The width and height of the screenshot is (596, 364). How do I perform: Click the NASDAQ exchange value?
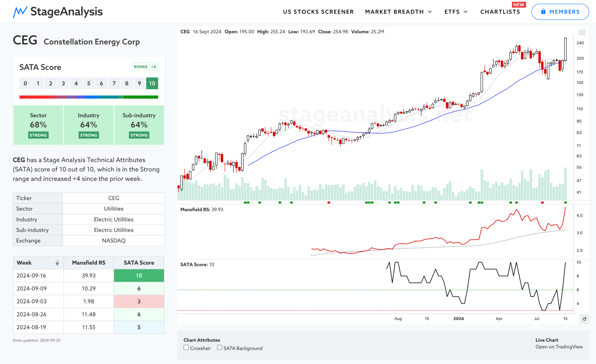(113, 241)
